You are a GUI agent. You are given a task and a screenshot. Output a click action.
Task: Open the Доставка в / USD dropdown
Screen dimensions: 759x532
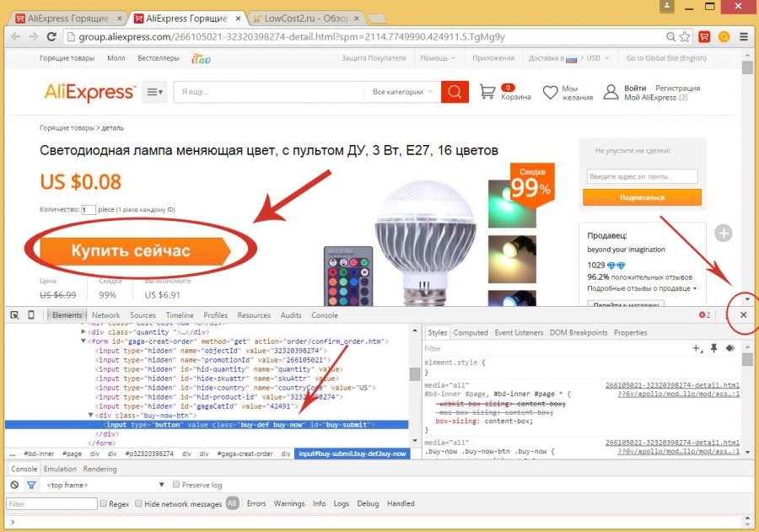click(568, 58)
